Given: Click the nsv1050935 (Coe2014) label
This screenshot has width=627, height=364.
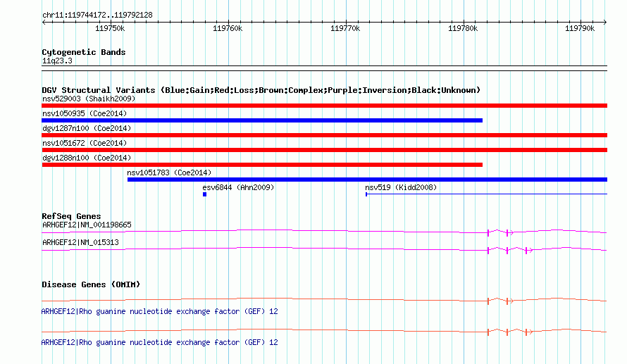Looking at the screenshot, I should click(x=85, y=113).
